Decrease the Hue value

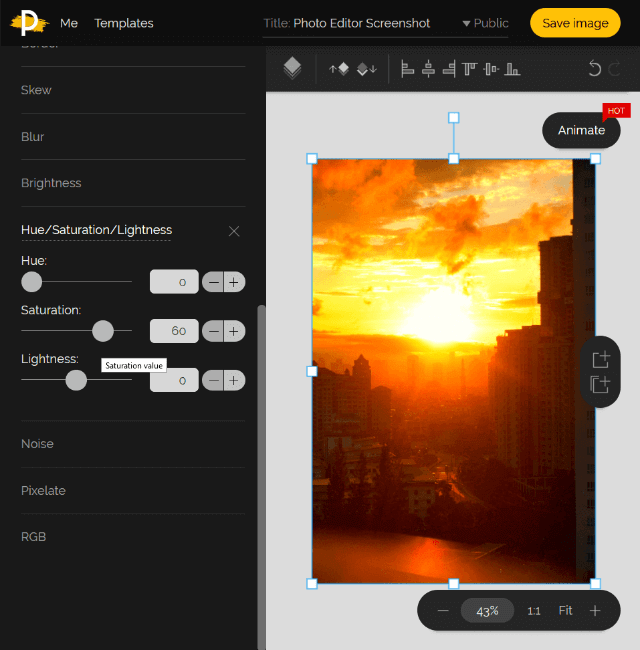click(213, 282)
